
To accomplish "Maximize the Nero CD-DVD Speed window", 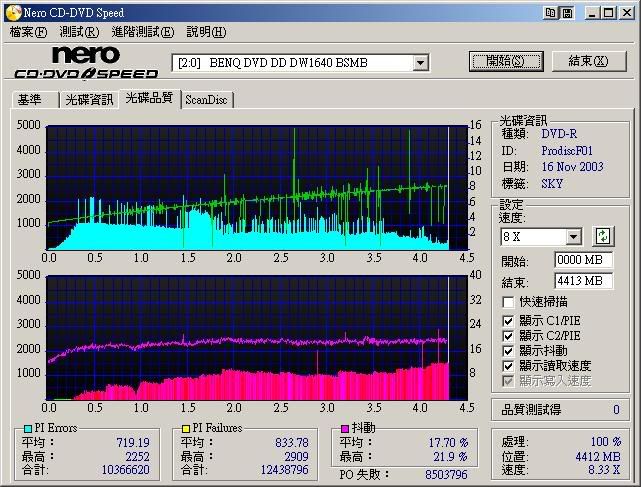I will (x=608, y=13).
